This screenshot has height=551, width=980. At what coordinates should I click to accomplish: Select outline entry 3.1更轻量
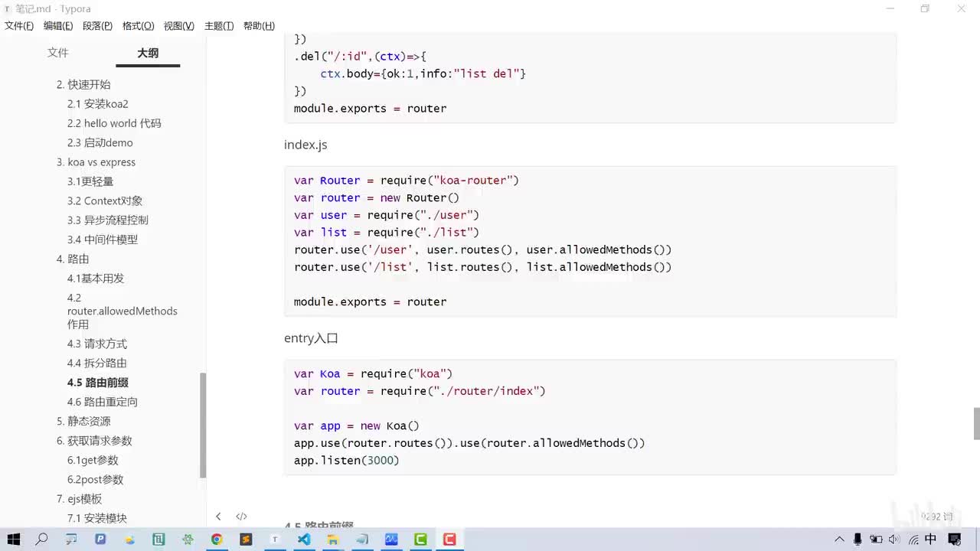90,181
